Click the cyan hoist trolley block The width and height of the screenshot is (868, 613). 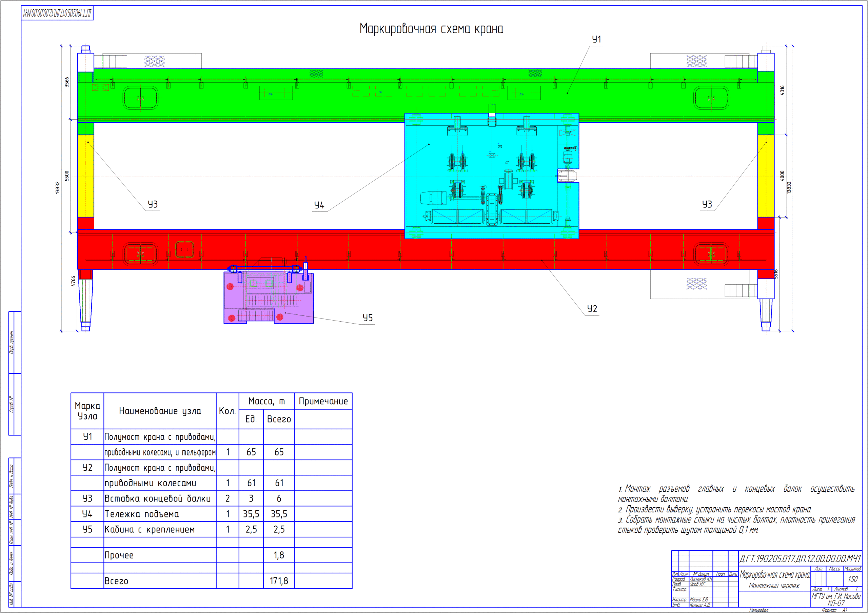click(491, 176)
